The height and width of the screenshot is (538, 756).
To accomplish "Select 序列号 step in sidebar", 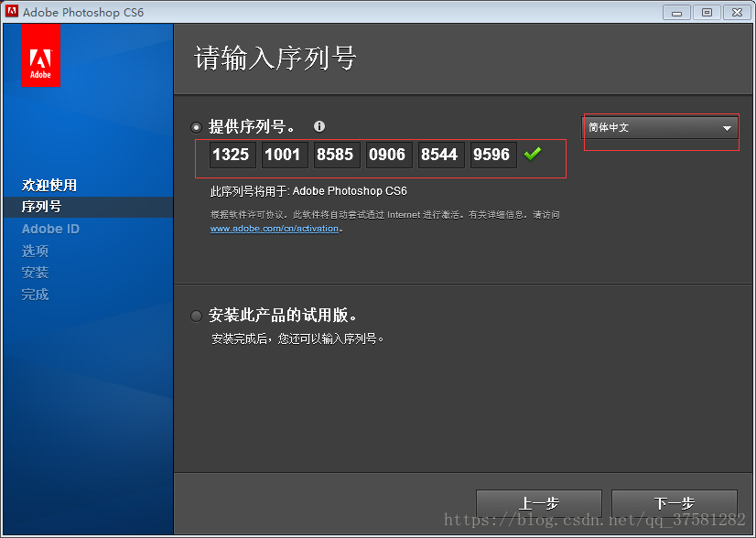I will pyautogui.click(x=41, y=207).
